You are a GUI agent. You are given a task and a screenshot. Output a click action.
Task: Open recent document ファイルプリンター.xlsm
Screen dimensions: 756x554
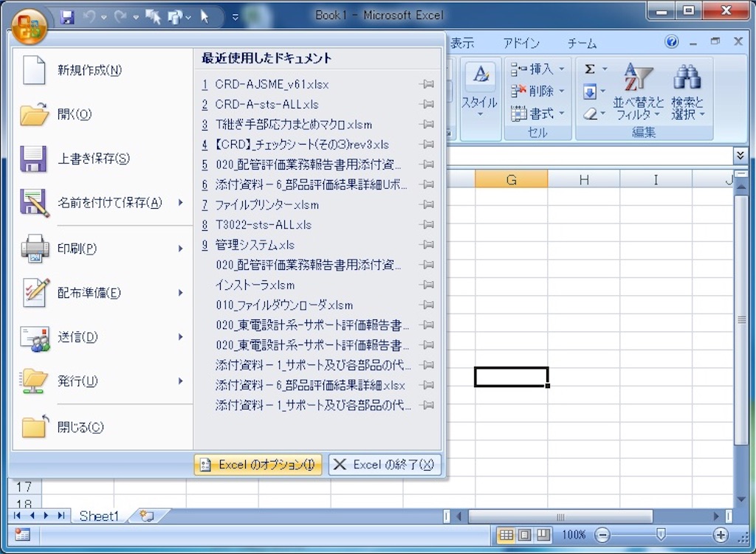[267, 205]
